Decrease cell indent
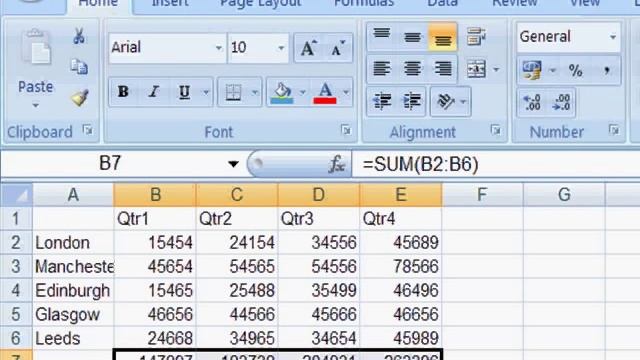This screenshot has width=640, height=360. [x=382, y=101]
